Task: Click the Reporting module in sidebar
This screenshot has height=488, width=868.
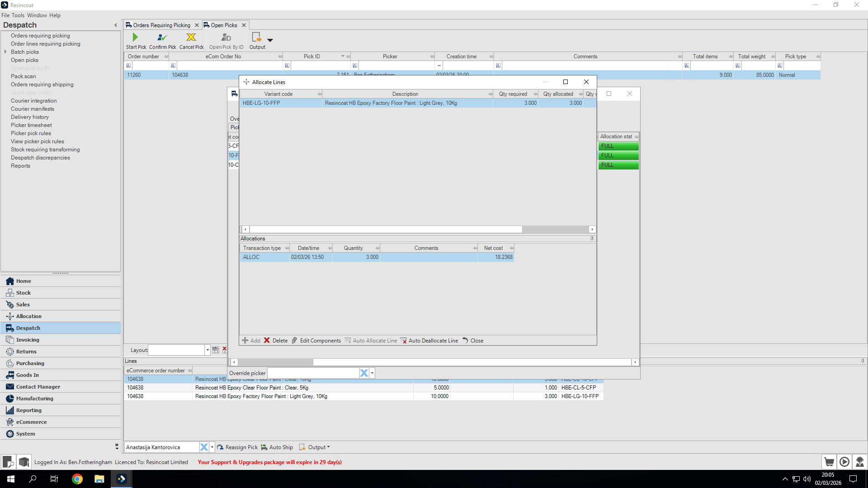Action: click(61, 410)
